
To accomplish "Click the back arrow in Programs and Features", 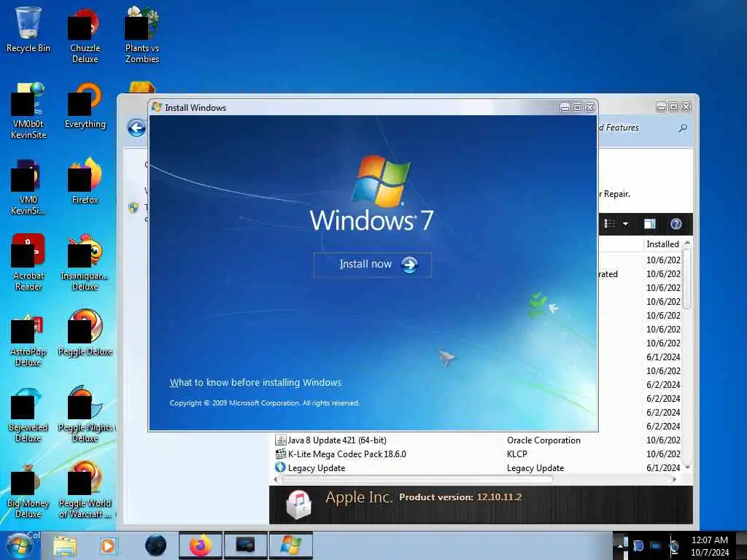I will click(136, 128).
